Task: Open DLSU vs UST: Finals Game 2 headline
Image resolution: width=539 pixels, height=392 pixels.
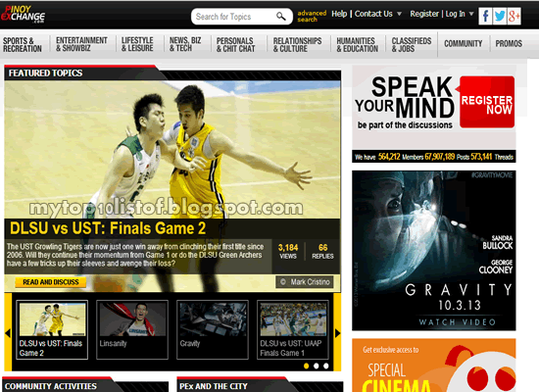Action: (x=108, y=228)
